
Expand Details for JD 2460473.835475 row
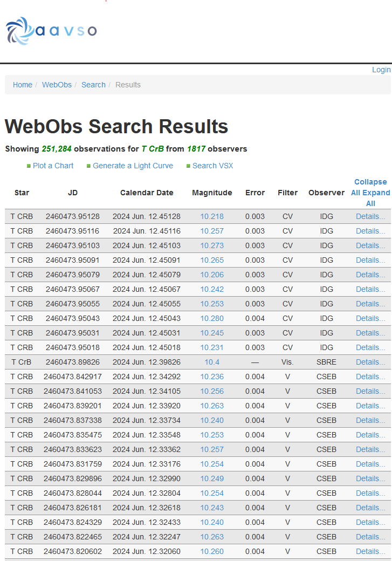point(370,435)
